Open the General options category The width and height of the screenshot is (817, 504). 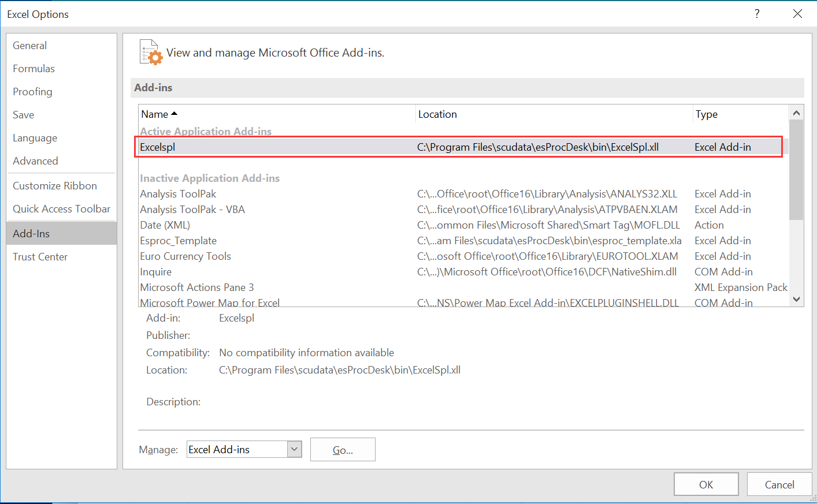coord(30,46)
